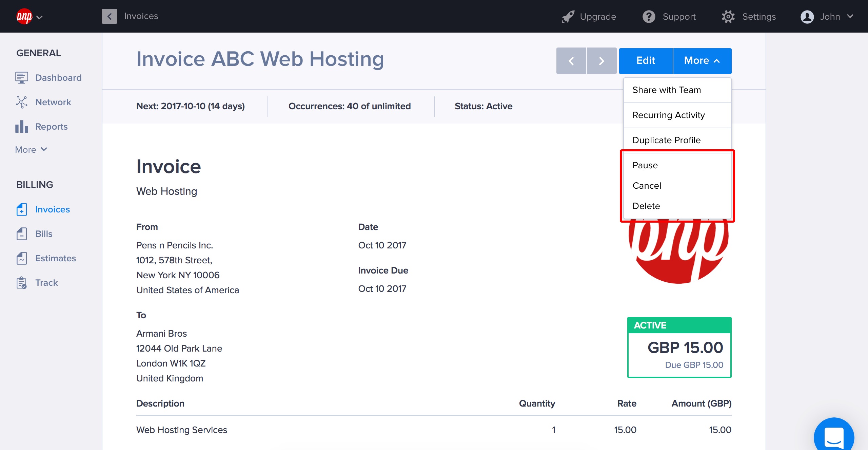
Task: Open the Track clipboard icon
Action: [21, 283]
